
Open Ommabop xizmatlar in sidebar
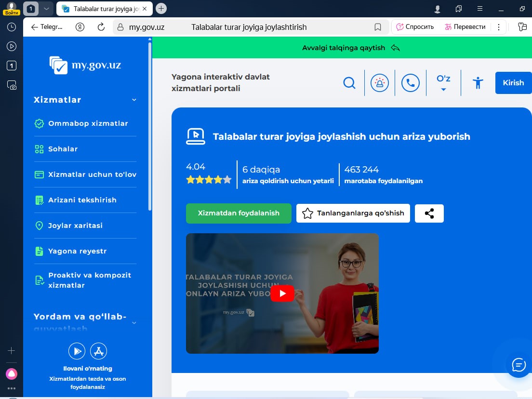[88, 123]
